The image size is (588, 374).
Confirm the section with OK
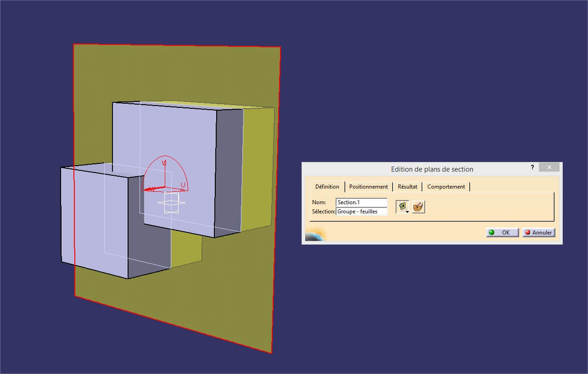click(502, 232)
